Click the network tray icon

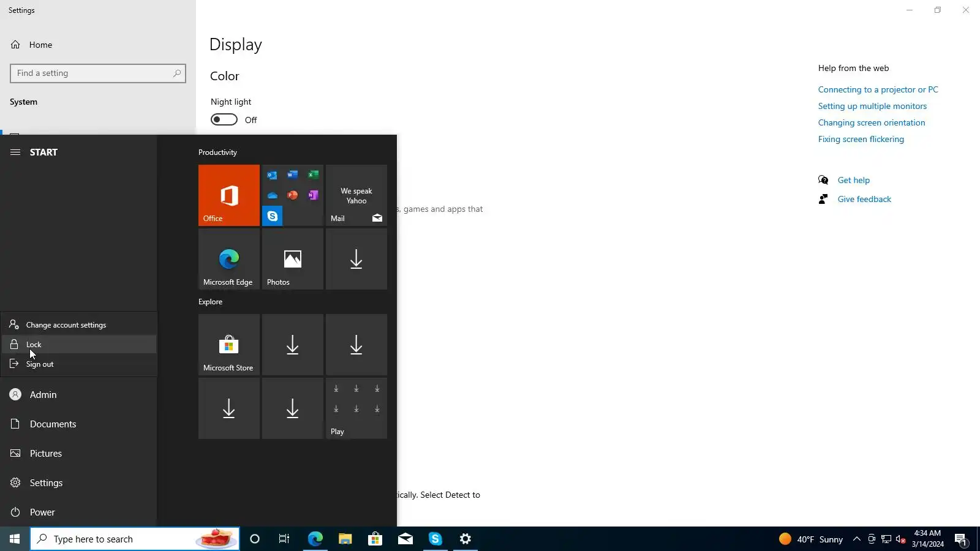coord(886,539)
